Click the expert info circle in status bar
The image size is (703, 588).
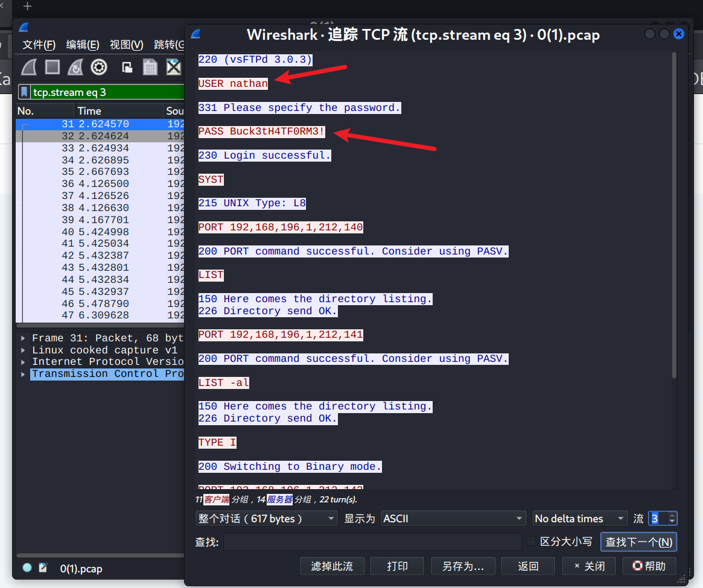click(27, 568)
